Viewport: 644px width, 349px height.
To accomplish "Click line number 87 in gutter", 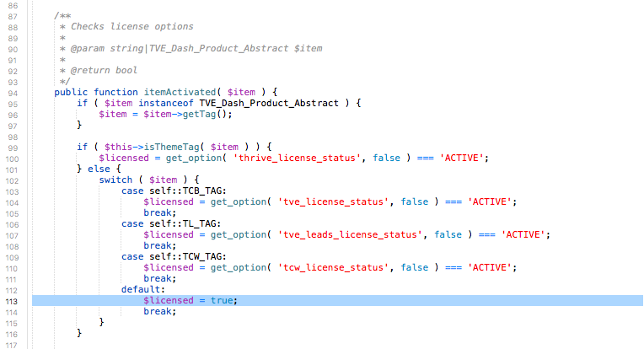I will 13,16.
